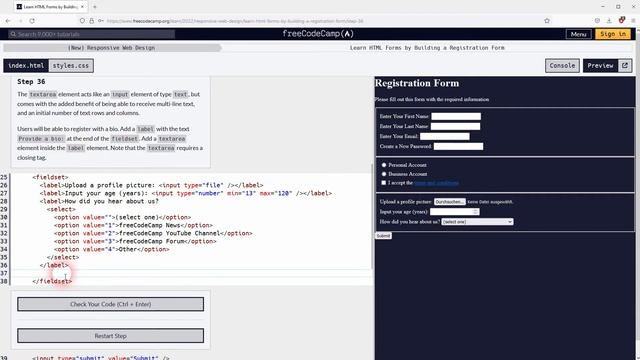Open the new tab plus button

point(95,7)
